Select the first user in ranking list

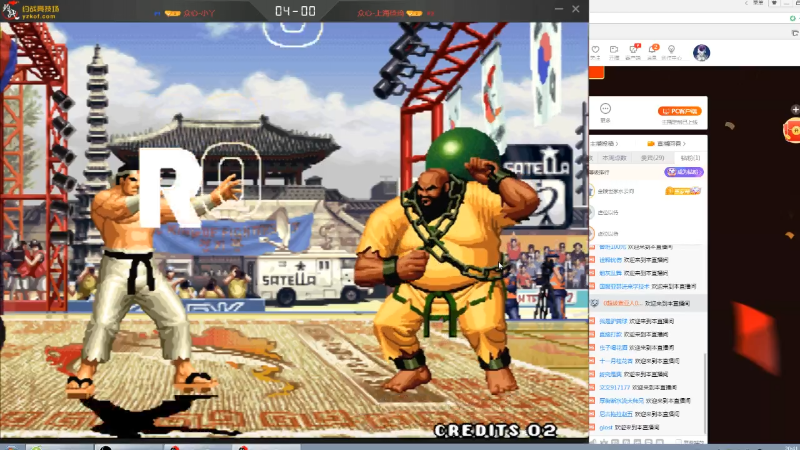click(x=616, y=191)
